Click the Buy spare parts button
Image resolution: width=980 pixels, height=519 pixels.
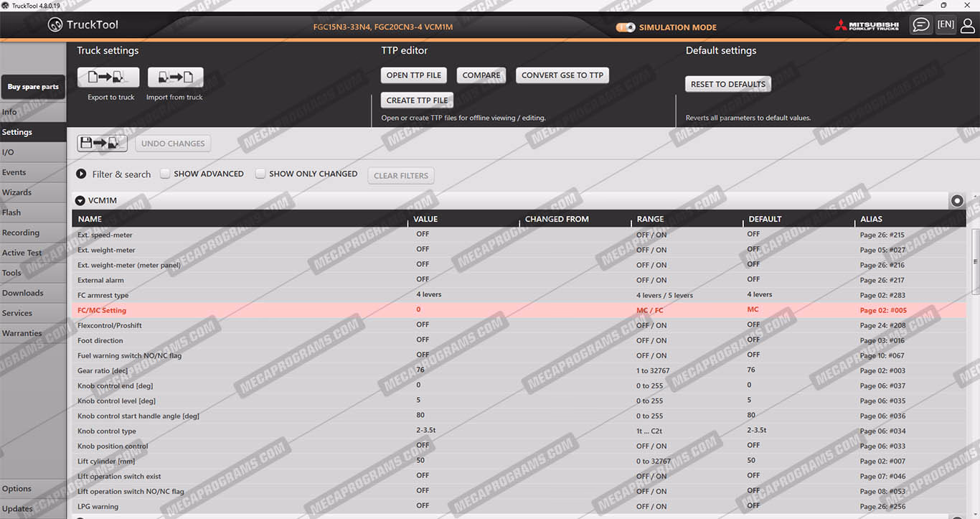click(33, 87)
